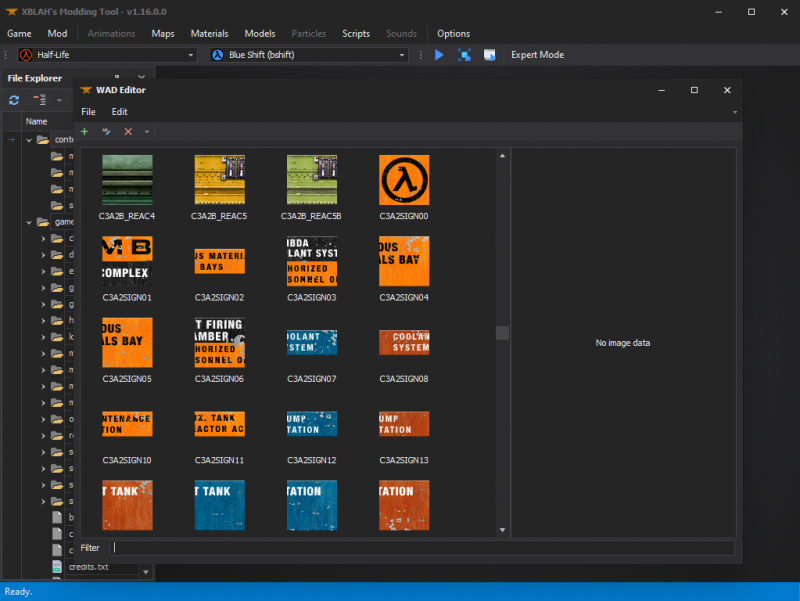Select the C3A2SIGN00 lambda texture thumbnail
Viewport: 800px width, 601px height.
(x=404, y=179)
